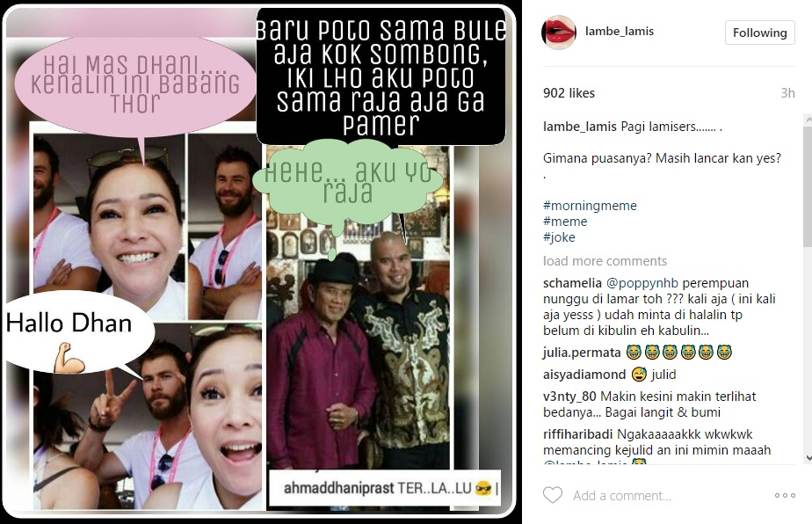
Task: Open the @poppynhb mention
Action: click(642, 283)
